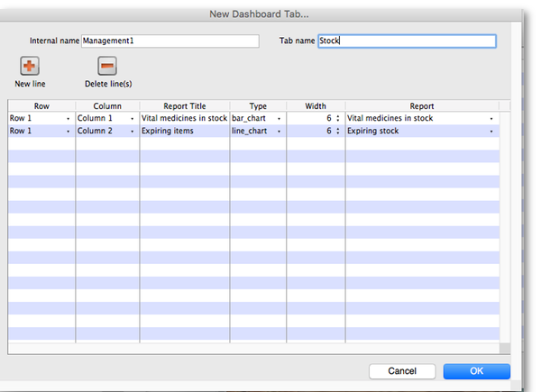
Task: Open line_chart type dropdown
Action: click(280, 132)
